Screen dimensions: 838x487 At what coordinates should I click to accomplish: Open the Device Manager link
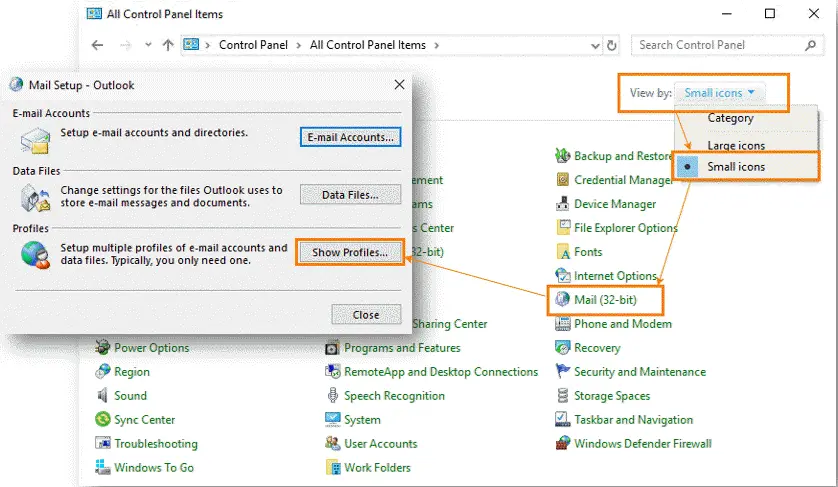pos(615,204)
